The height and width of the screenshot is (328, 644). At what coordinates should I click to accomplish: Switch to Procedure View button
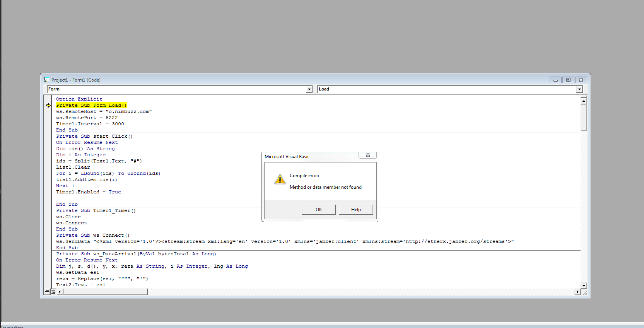(x=47, y=292)
